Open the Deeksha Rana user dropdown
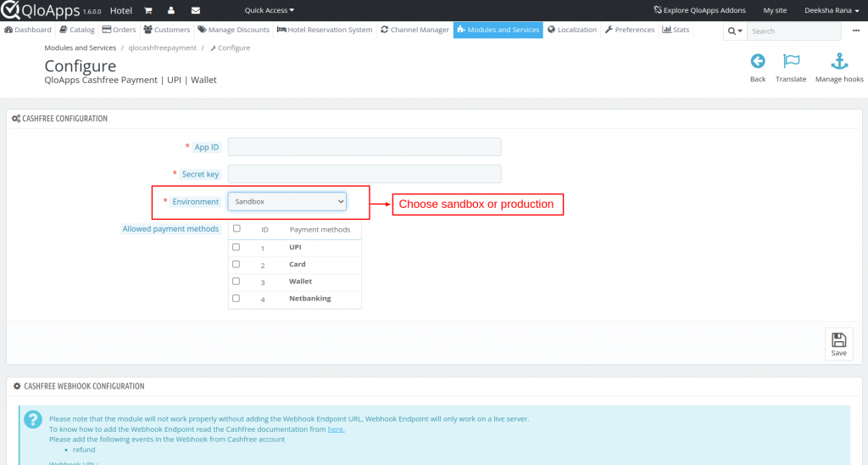 [x=832, y=10]
